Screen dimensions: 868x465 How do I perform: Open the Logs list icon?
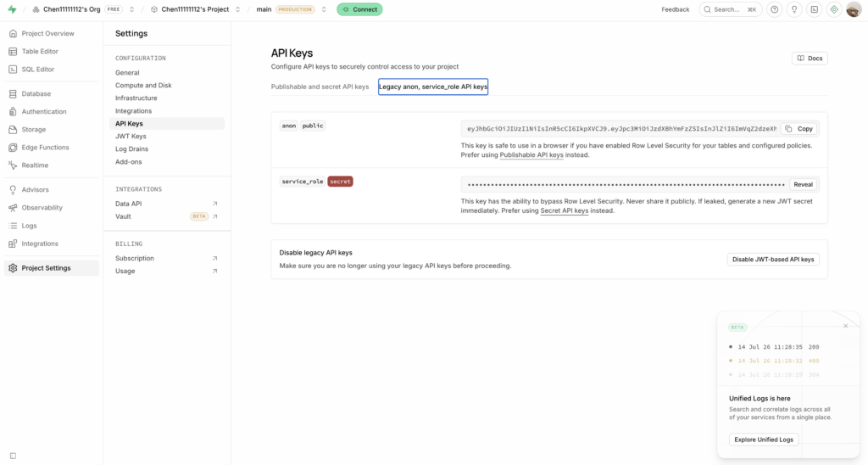[x=13, y=226]
